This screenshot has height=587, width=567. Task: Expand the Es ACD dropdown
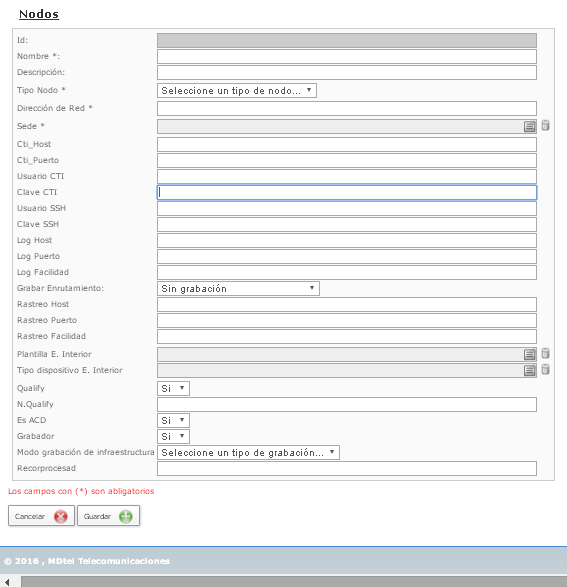coord(173,420)
